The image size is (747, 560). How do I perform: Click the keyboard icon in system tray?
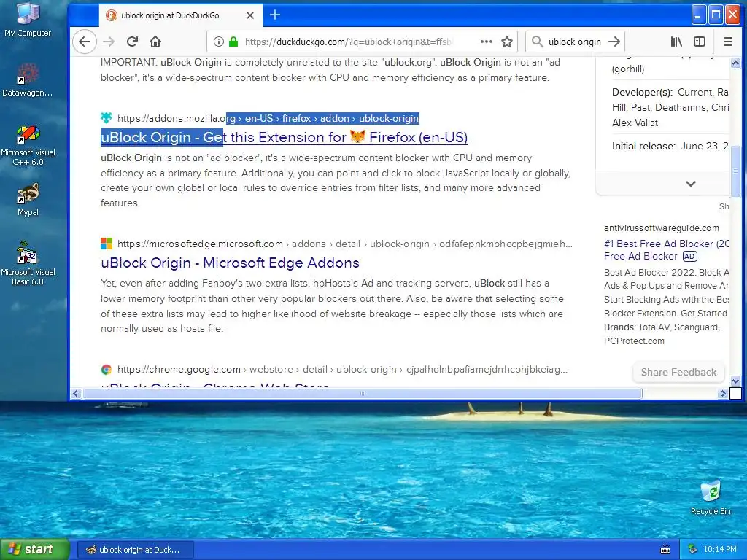click(665, 550)
